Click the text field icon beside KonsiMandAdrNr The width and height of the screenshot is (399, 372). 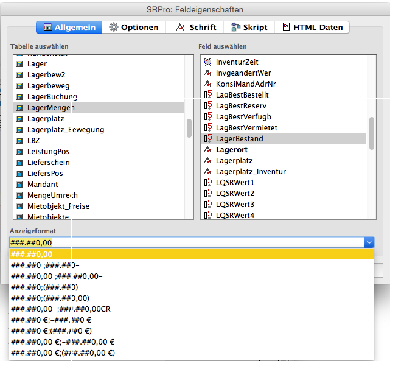click(208, 84)
